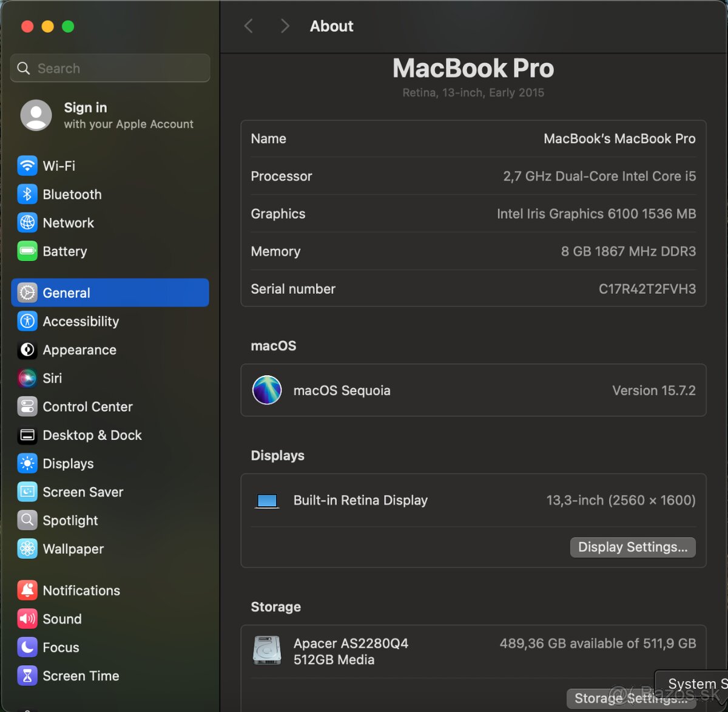The height and width of the screenshot is (712, 728).
Task: Click inside the Search field
Action: tap(109, 68)
